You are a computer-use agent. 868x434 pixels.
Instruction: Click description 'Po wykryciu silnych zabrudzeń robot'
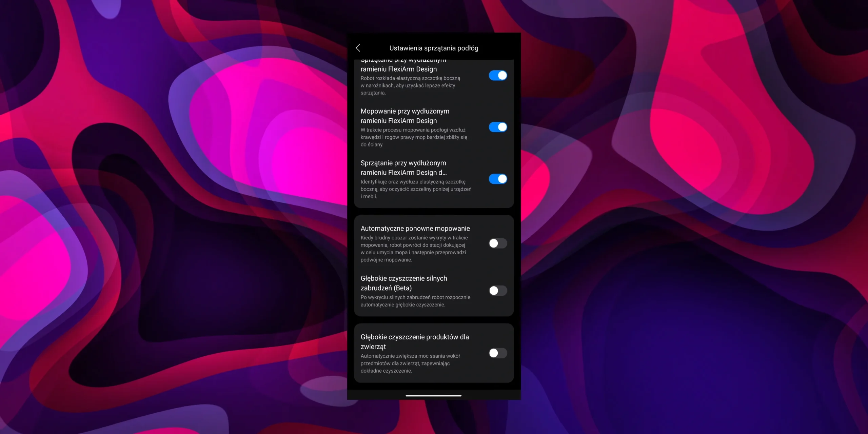coord(415,301)
